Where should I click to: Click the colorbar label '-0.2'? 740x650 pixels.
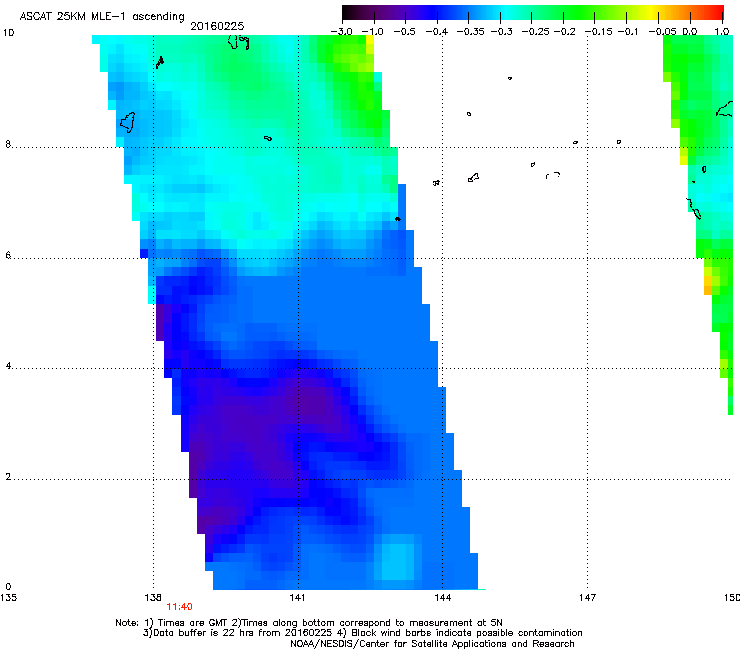[x=564, y=32]
